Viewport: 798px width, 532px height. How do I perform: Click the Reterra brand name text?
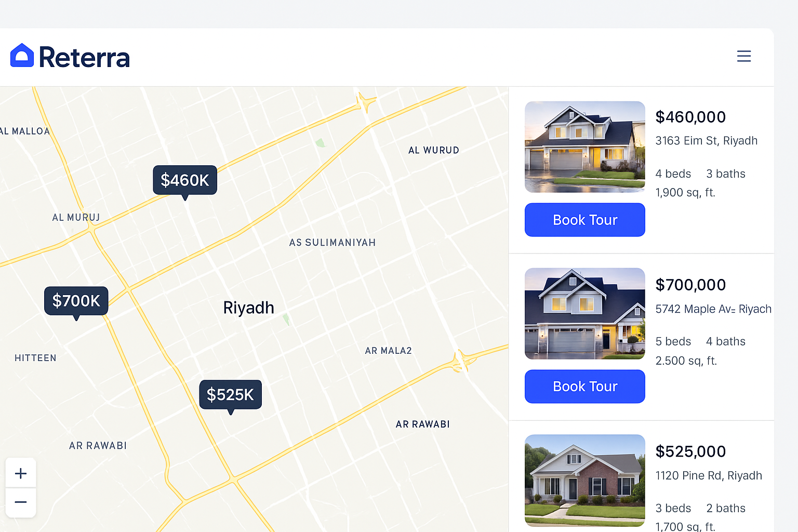(84, 57)
